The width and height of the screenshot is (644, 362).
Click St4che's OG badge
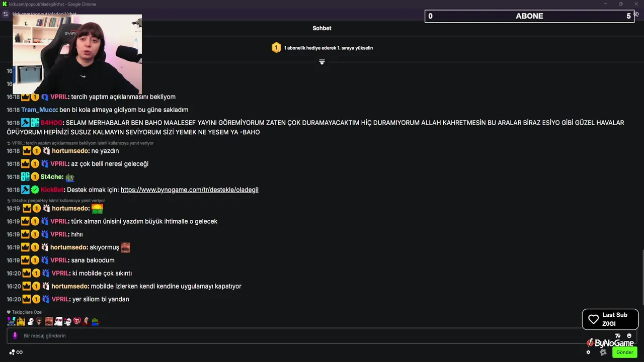tap(25, 177)
